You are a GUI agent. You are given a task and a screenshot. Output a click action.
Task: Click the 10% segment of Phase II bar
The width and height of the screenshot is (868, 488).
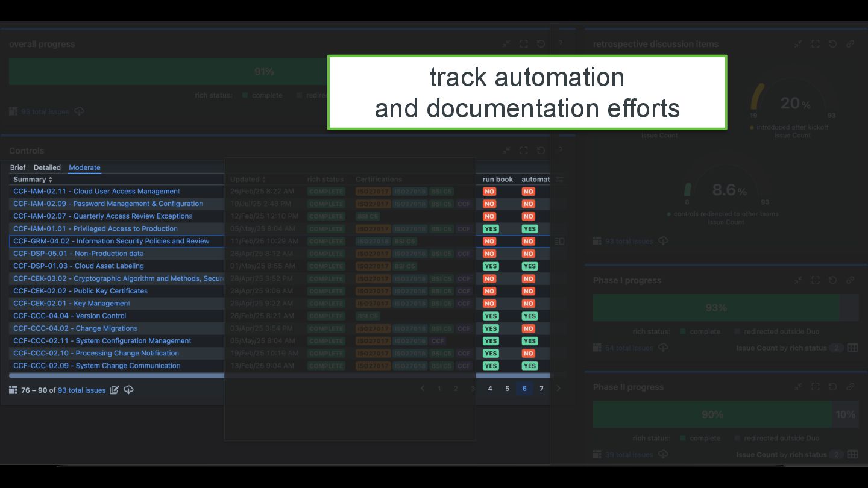pyautogui.click(x=845, y=414)
